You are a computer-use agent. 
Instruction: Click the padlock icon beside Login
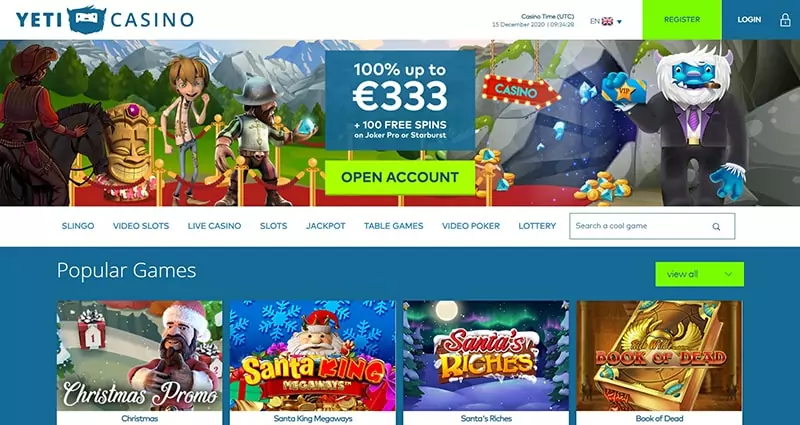[785, 20]
